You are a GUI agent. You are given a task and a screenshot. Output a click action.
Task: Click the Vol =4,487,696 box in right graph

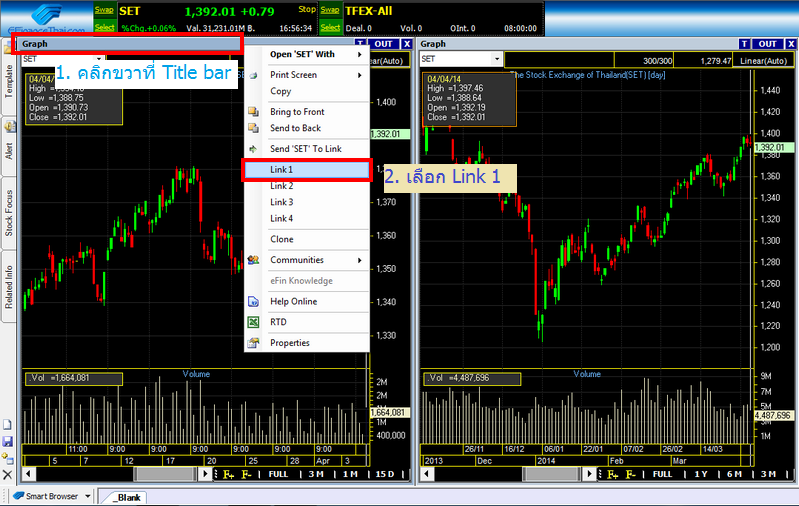point(472,378)
